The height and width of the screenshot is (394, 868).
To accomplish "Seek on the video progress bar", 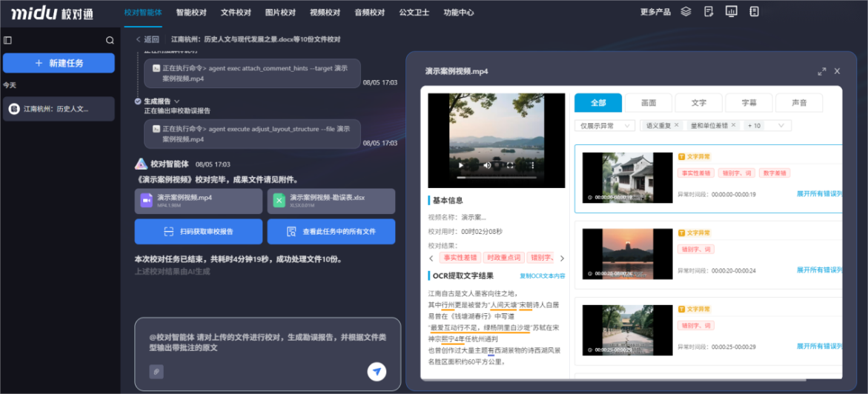I will (497, 178).
